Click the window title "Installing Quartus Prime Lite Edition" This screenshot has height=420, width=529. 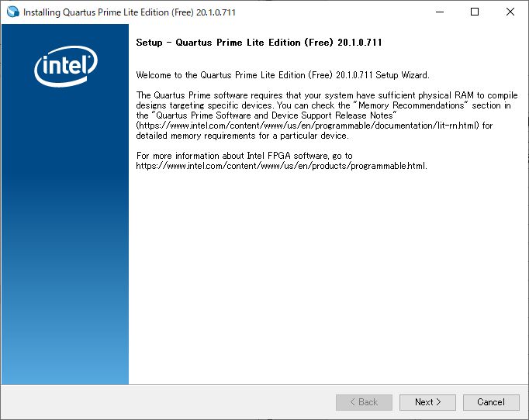[130, 12]
